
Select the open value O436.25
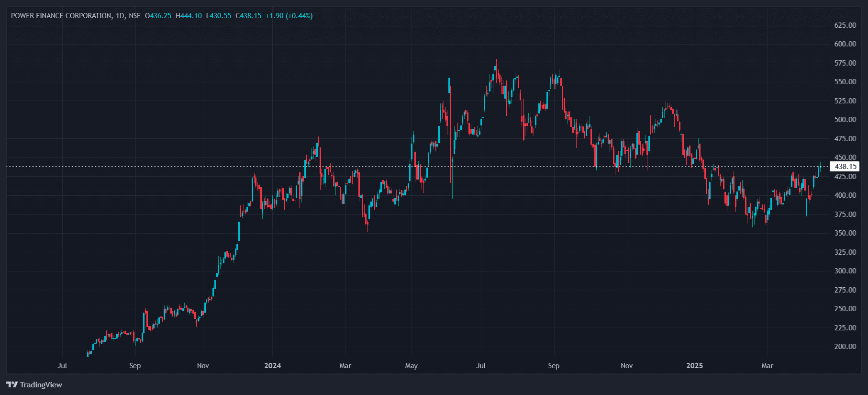tap(158, 16)
